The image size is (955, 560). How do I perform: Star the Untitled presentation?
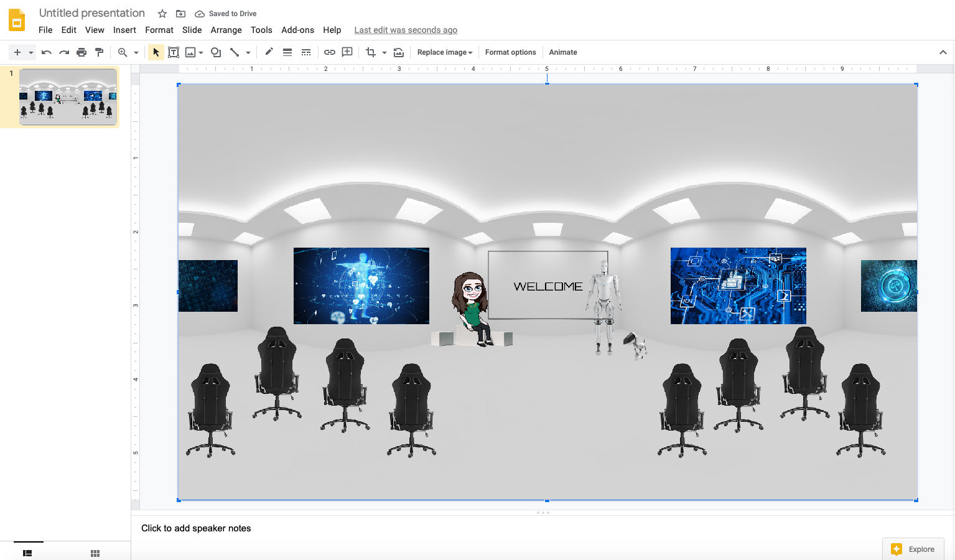coord(162,13)
